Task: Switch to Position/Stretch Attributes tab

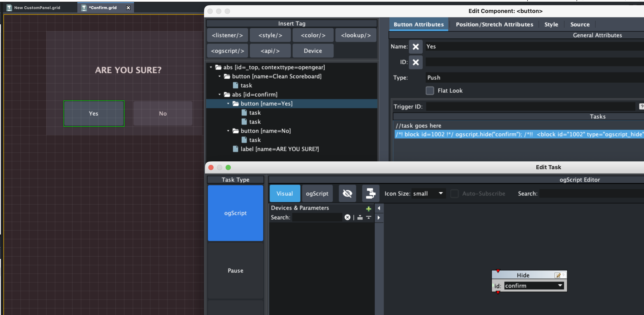Action: pyautogui.click(x=494, y=24)
